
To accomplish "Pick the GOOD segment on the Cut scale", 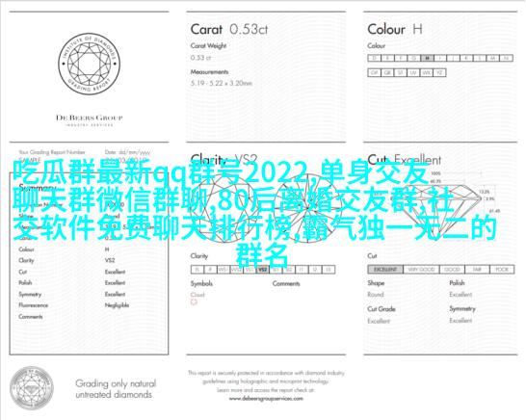I will [452, 270].
